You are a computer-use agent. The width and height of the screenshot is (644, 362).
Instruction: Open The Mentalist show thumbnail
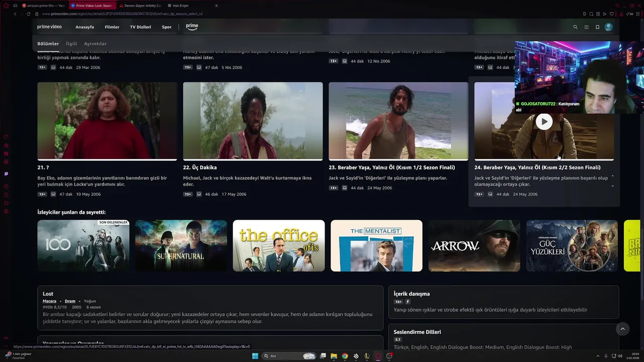click(376, 245)
